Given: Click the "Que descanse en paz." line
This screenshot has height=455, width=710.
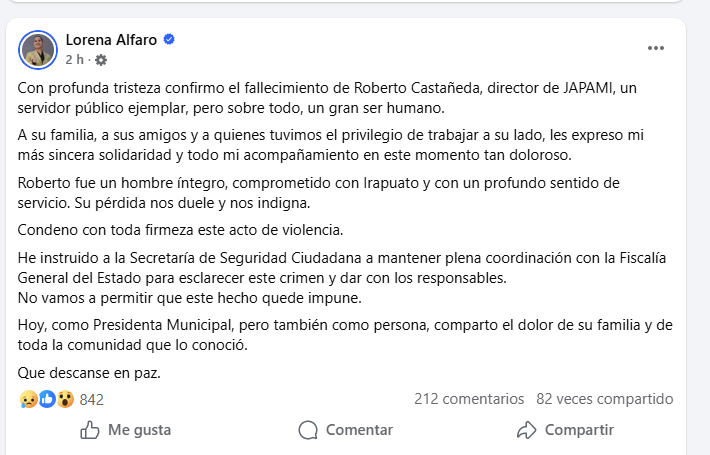Looking at the screenshot, I should click(x=90, y=373).
